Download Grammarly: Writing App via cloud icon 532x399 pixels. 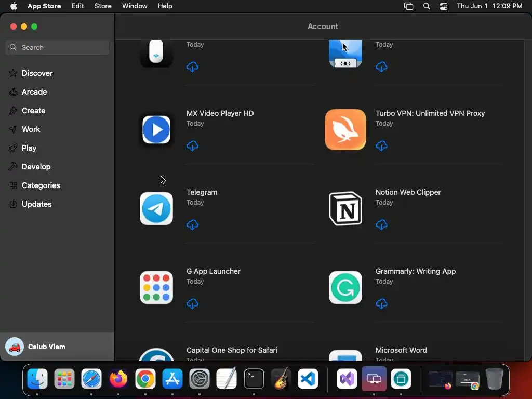pos(381,303)
